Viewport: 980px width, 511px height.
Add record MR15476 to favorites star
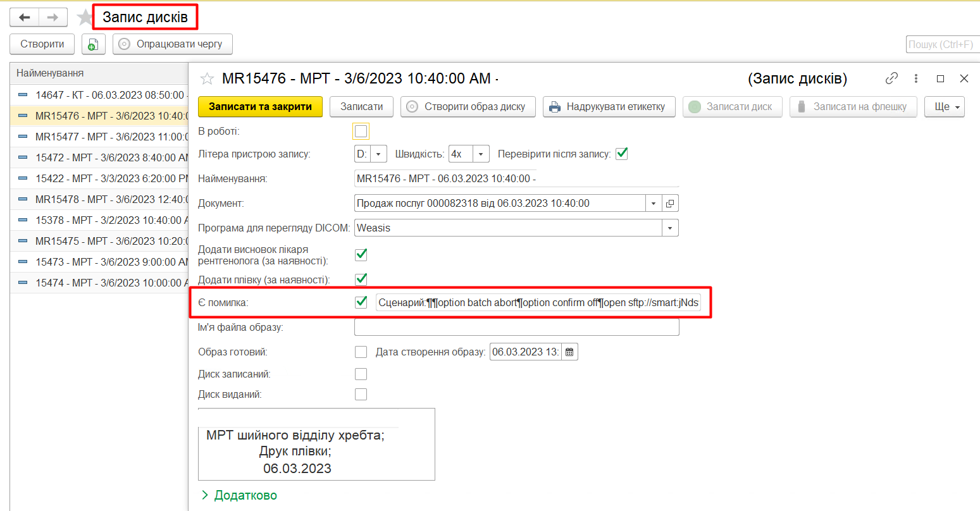pos(207,79)
